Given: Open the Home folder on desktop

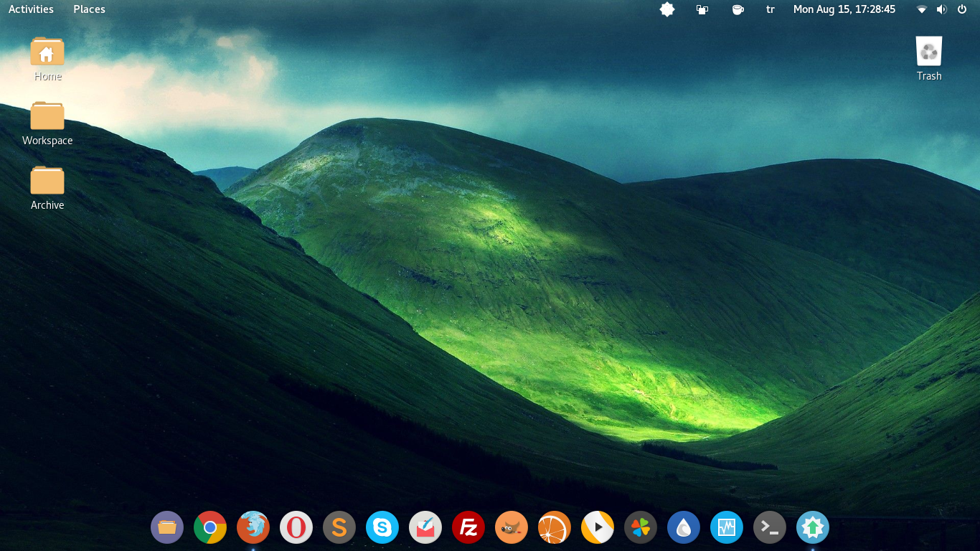Looking at the screenshot, I should (x=47, y=59).
